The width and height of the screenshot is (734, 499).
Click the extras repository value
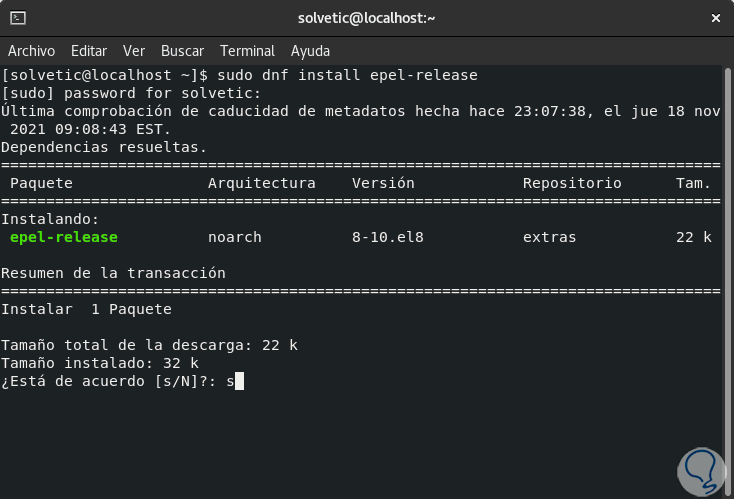pos(549,237)
